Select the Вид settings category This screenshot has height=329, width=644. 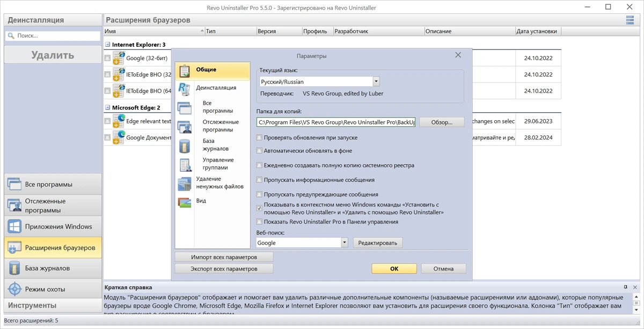pyautogui.click(x=201, y=201)
